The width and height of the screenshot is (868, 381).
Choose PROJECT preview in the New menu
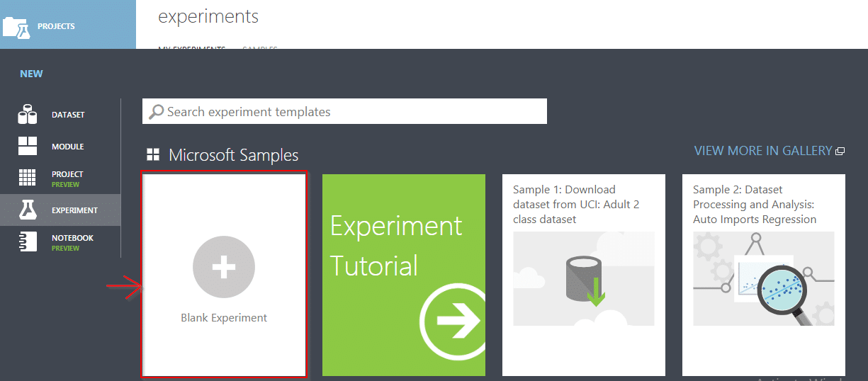(67, 178)
